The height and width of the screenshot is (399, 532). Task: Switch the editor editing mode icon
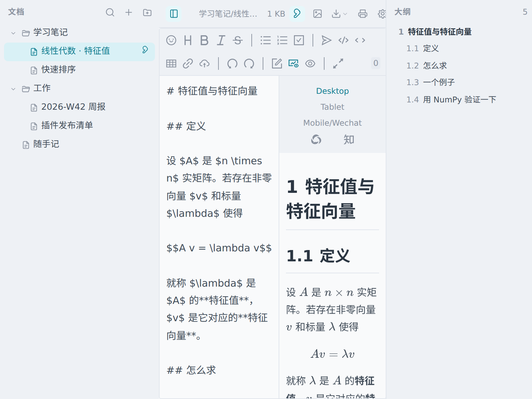click(277, 64)
